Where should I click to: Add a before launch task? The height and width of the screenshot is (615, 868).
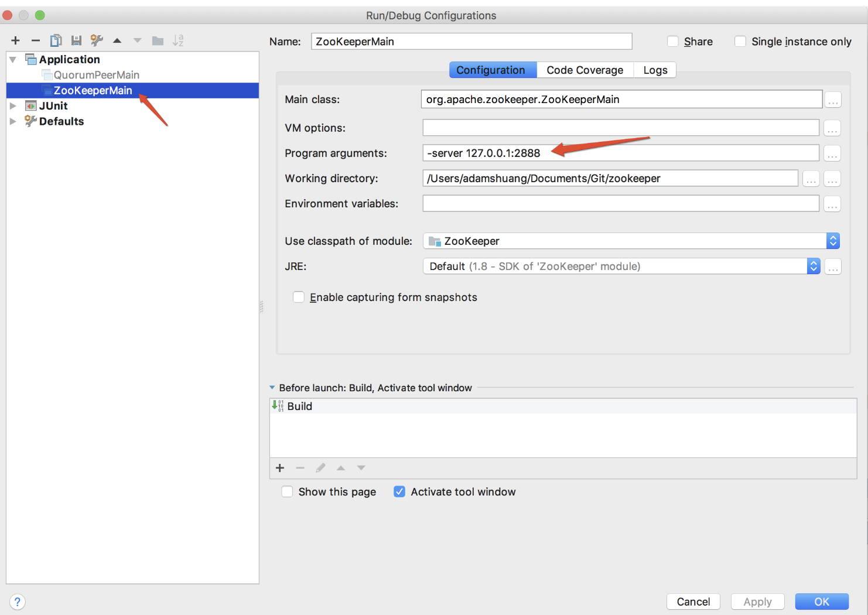click(x=280, y=468)
